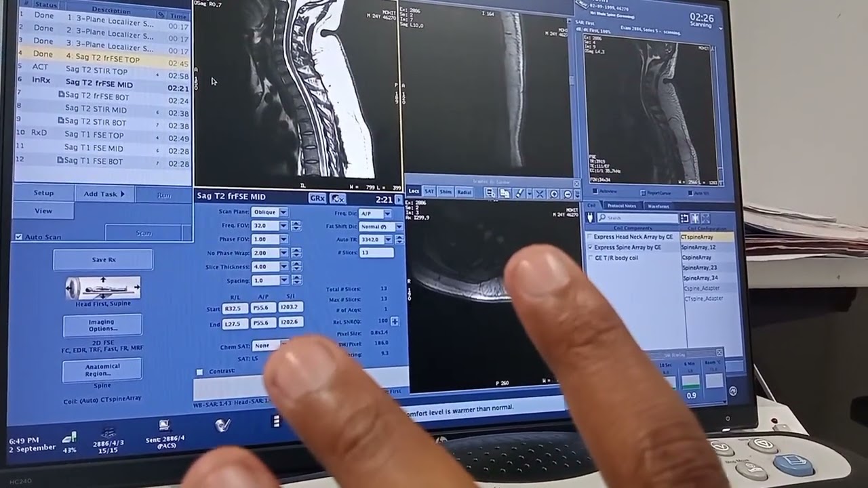Select Sag T1 FSE MID task row
This screenshot has width=868, height=488.
(x=102, y=148)
